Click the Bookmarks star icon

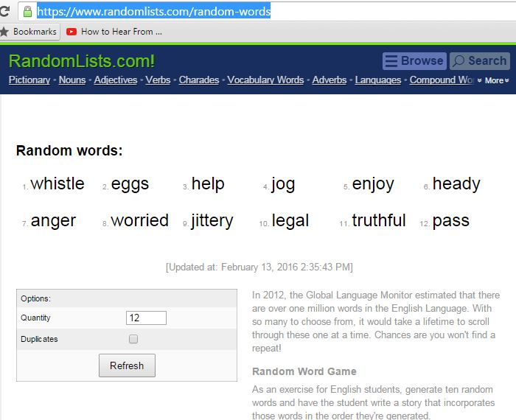[x=4, y=32]
